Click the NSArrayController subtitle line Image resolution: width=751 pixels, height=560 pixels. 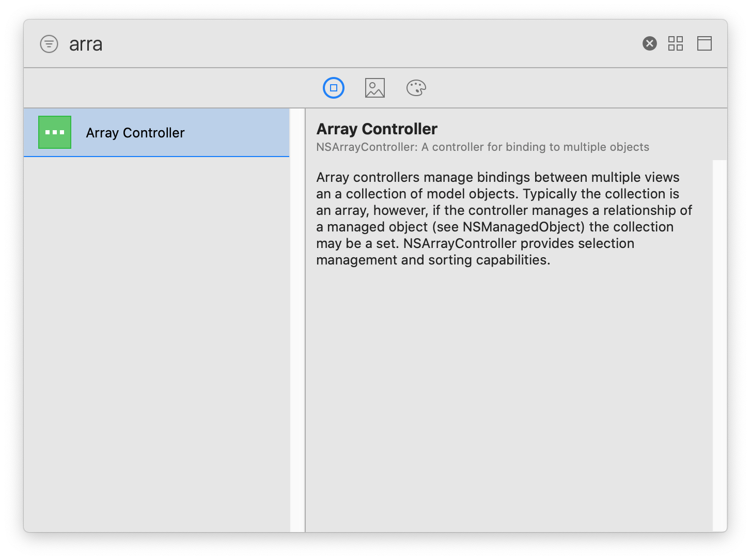[x=482, y=147]
